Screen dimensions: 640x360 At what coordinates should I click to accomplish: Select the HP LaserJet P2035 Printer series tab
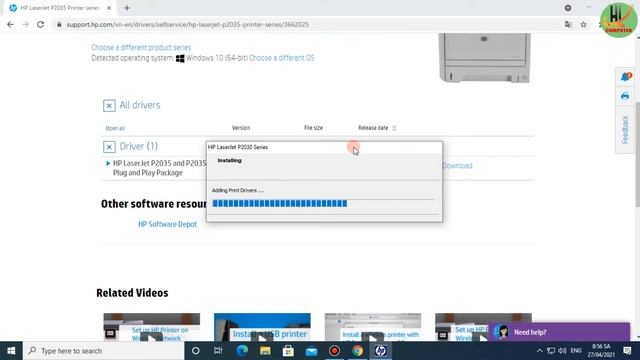click(60, 8)
